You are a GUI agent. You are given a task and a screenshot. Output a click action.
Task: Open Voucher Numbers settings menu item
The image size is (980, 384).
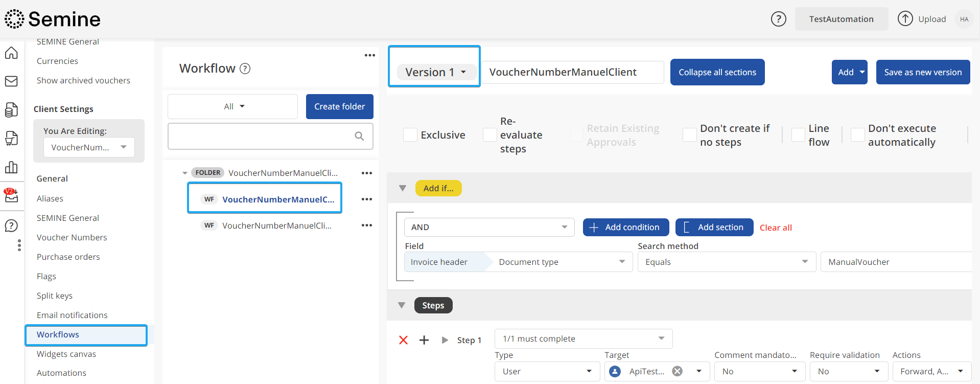click(x=72, y=237)
